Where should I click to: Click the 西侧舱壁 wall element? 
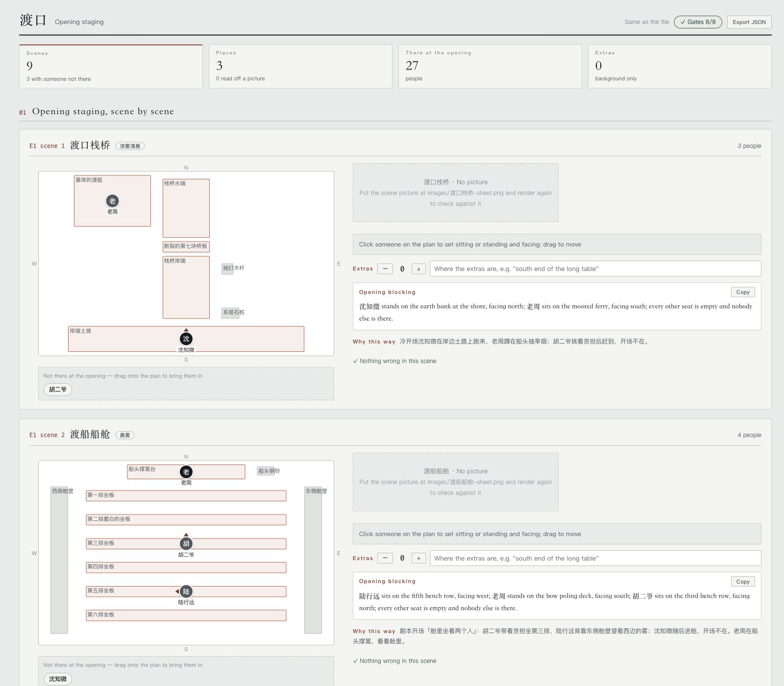pyautogui.click(x=59, y=560)
